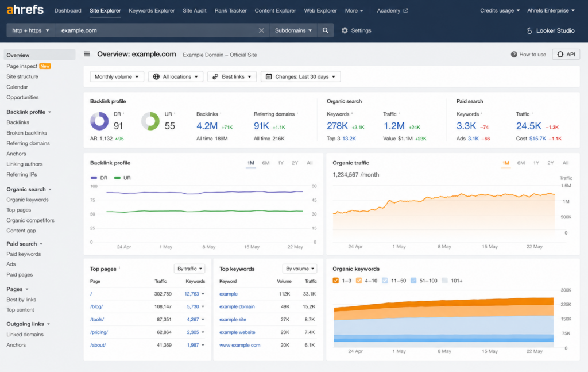Open Page inspect in sidebar
Screen dimensions: 588x372
point(22,66)
